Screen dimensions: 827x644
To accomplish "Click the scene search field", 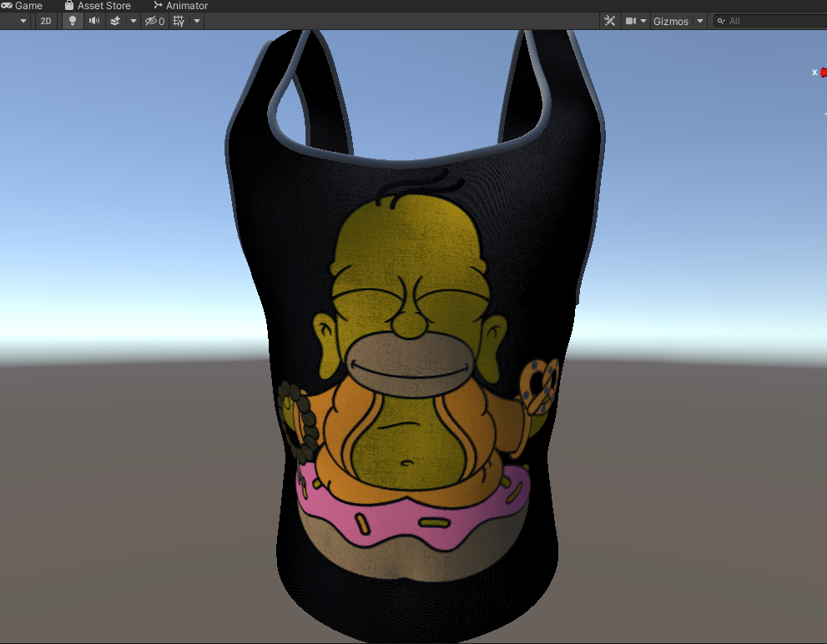I will (x=770, y=21).
